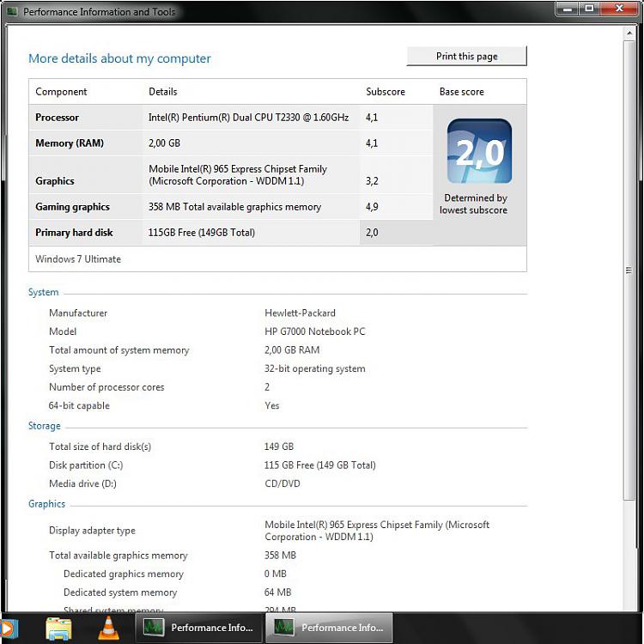
Task: Click the Windows 7 Ultimate text
Action: 78,259
